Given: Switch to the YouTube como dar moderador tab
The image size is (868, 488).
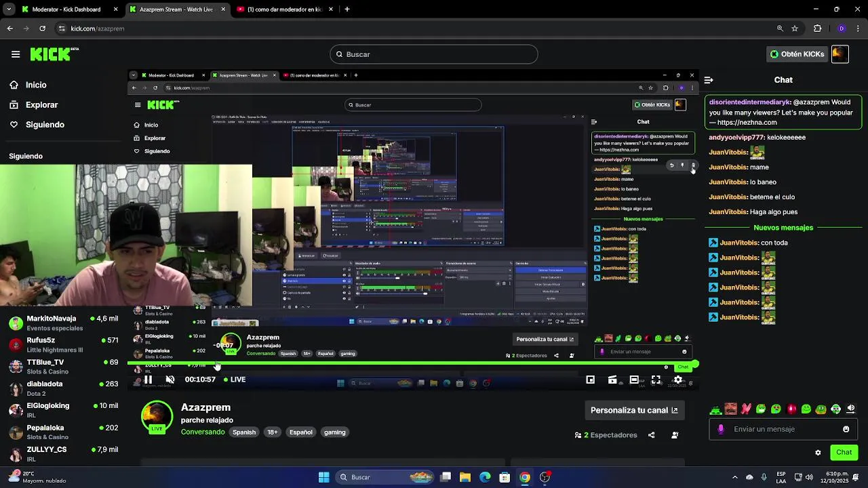Looking at the screenshot, I should click(284, 9).
